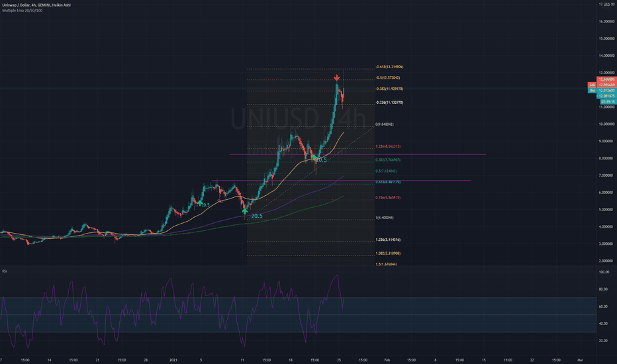Click 2.000000 on the price axis
The image size is (617, 364).
click(x=606, y=261)
